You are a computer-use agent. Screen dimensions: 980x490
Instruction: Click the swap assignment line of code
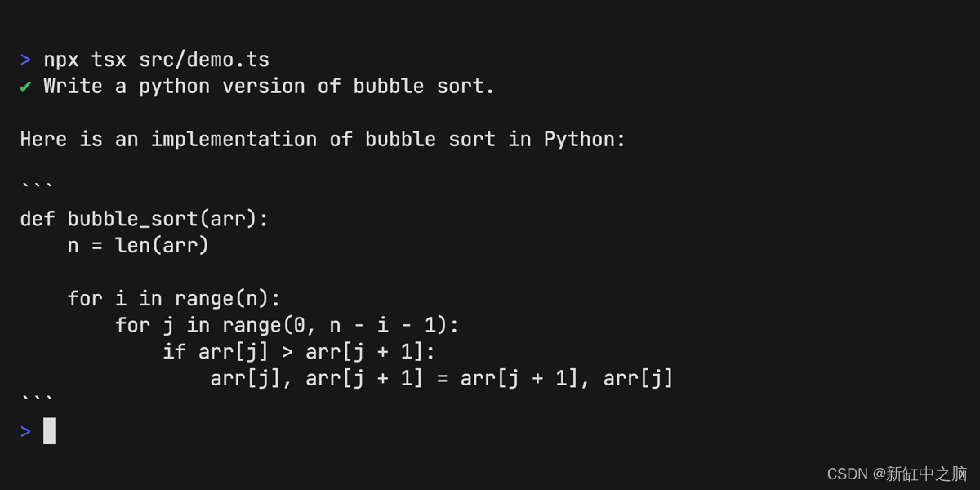coord(442,379)
